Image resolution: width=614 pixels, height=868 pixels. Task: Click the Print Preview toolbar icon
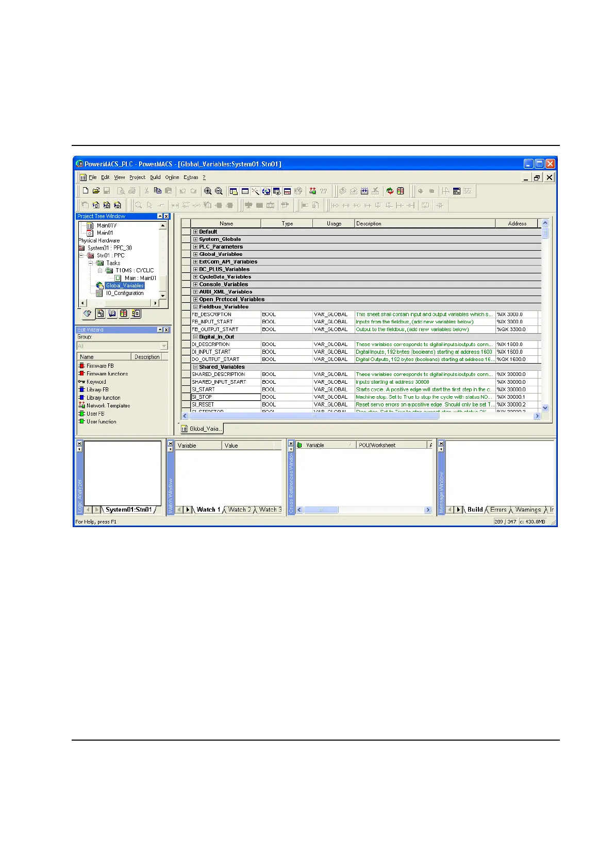click(x=121, y=191)
